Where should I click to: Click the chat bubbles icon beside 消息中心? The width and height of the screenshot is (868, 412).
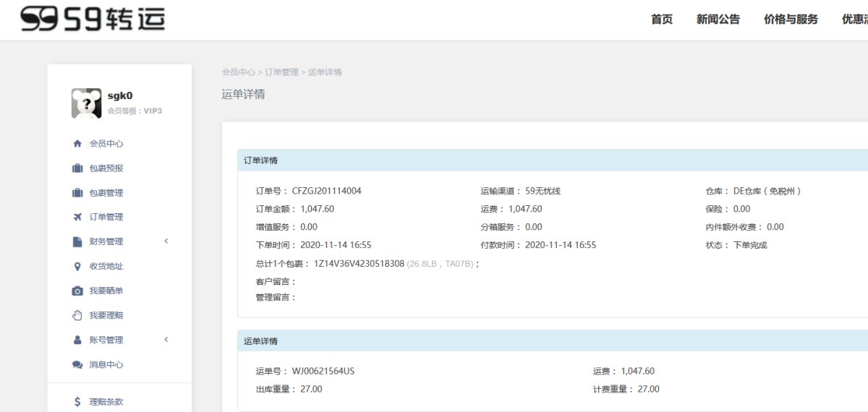tap(77, 364)
